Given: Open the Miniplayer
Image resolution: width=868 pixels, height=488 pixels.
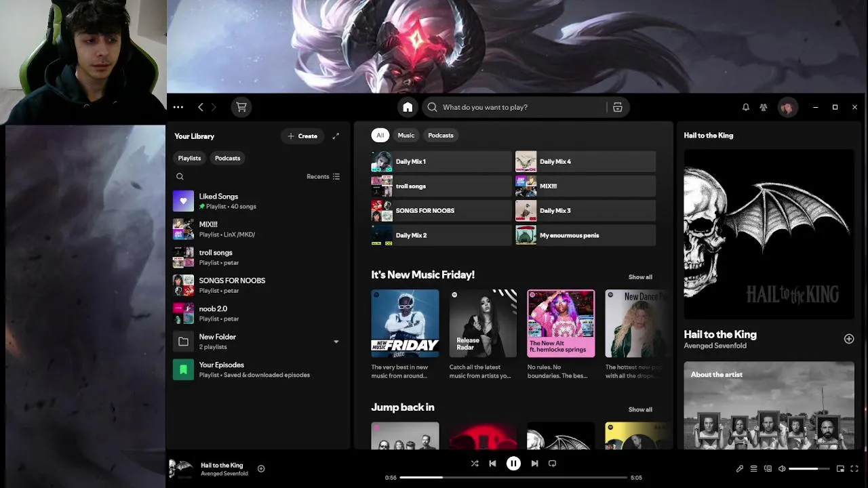Looking at the screenshot, I should tap(840, 468).
